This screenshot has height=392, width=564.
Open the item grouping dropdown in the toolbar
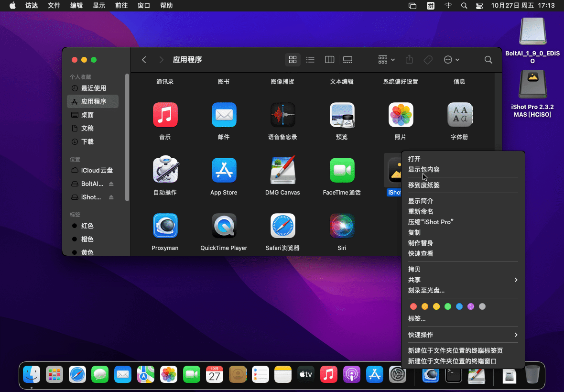click(x=385, y=59)
